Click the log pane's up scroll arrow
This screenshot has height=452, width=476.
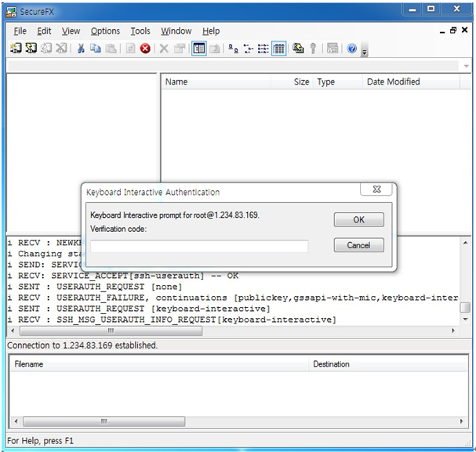(465, 243)
